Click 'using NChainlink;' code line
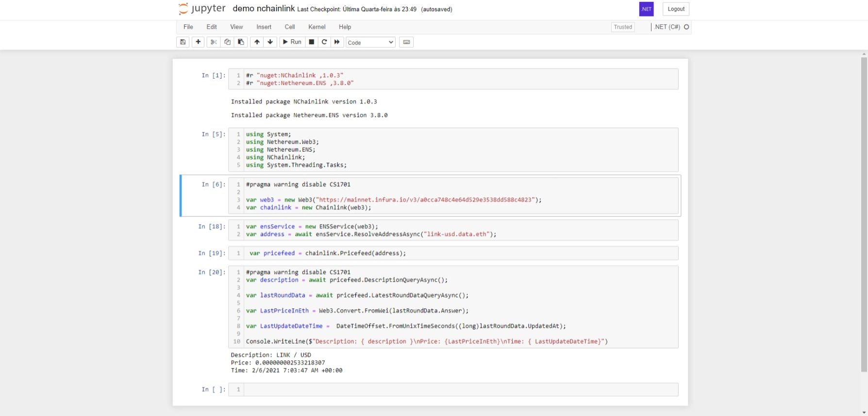 [275, 158]
